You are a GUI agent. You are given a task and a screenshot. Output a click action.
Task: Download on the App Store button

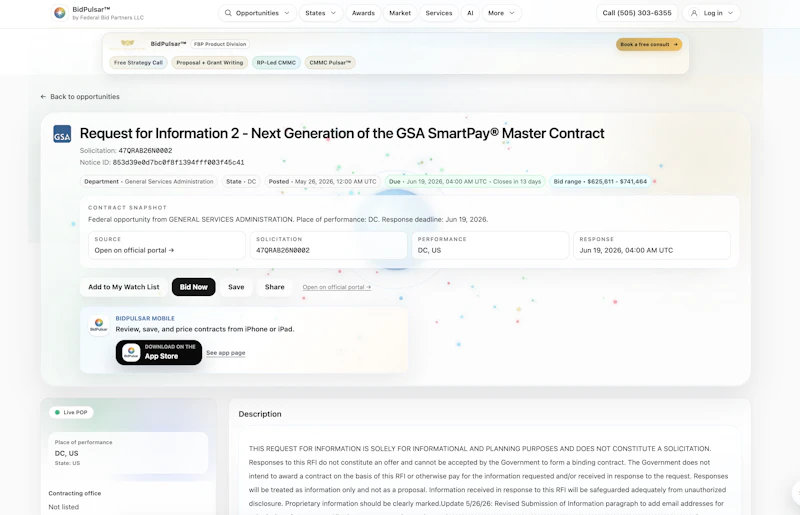(159, 353)
